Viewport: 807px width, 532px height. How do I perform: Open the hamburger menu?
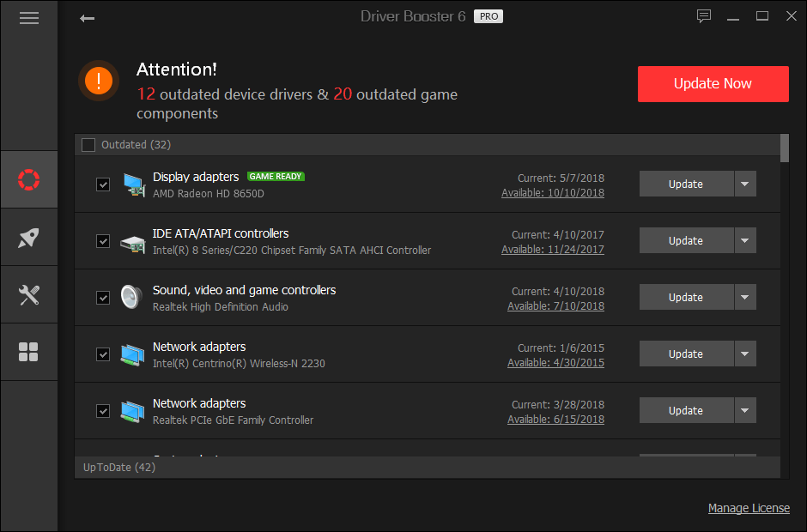(28, 17)
